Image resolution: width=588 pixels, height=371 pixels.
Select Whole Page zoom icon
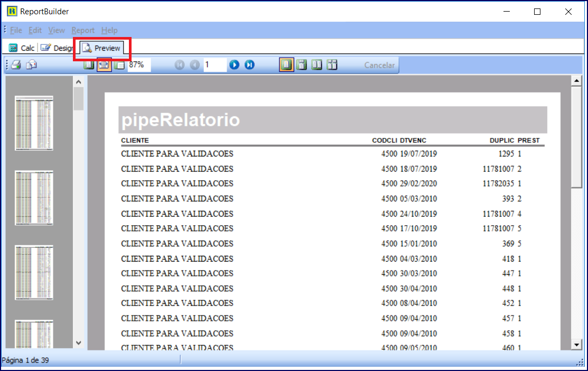click(x=89, y=65)
